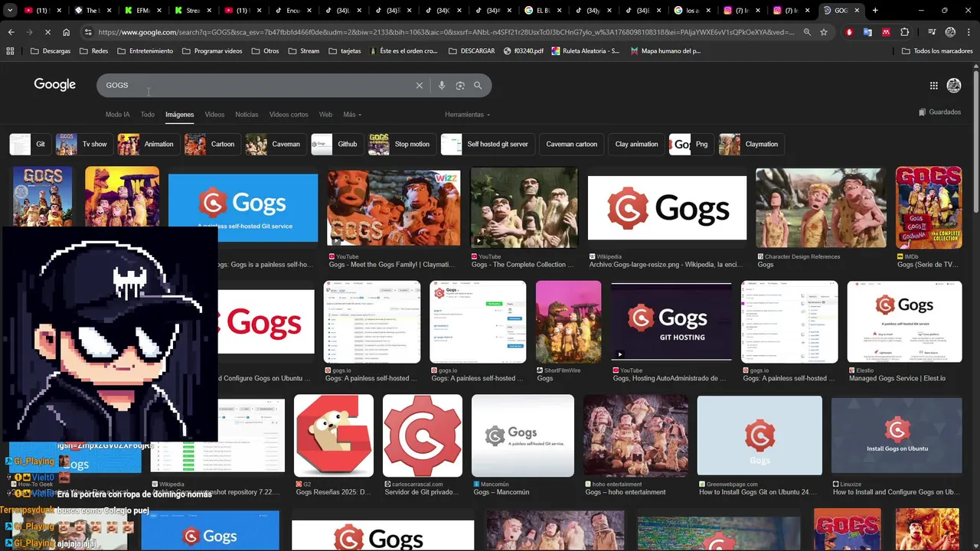Select the Imágenes tab
This screenshot has width=980, height=551.
[x=180, y=115]
